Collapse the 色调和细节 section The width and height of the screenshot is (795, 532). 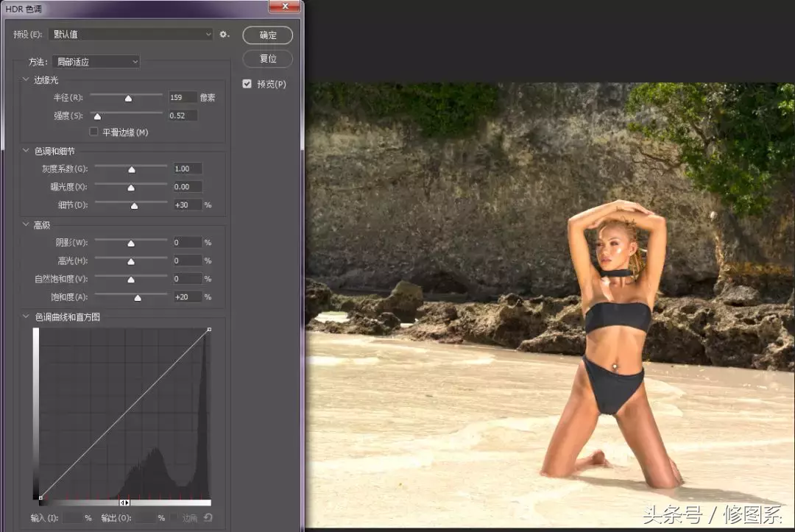click(26, 151)
